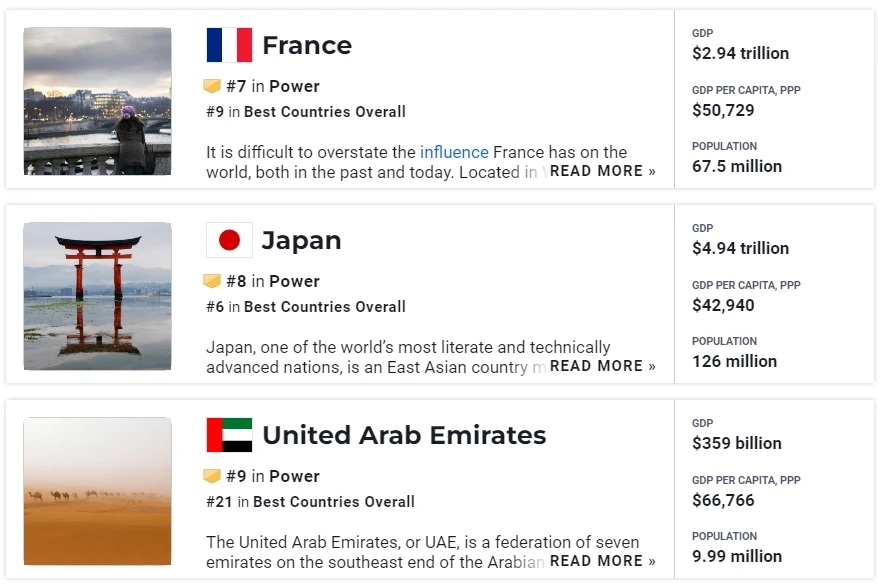The image size is (880, 585).
Task: Click the Power badge icon beside #9
Action: [x=212, y=476]
